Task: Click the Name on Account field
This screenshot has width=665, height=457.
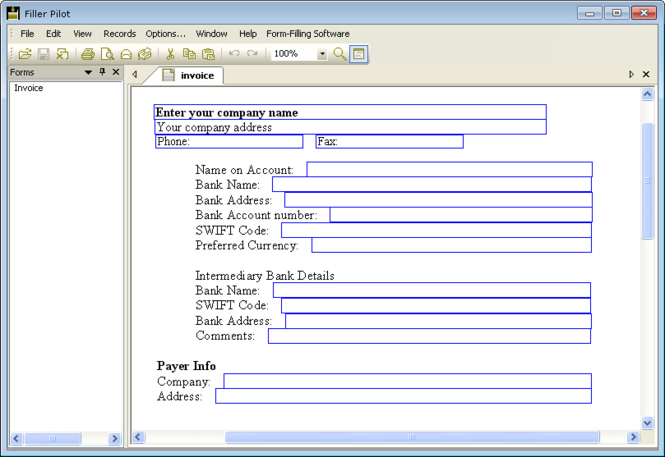Action: click(x=450, y=169)
